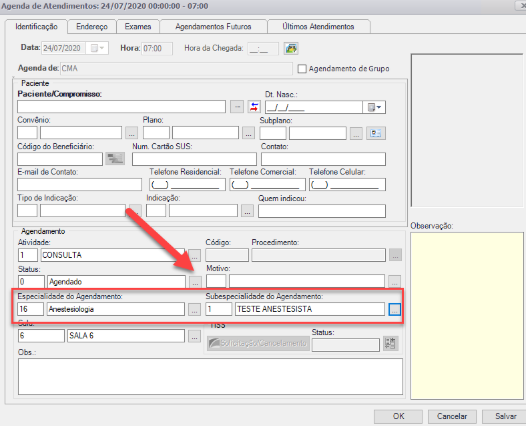Click the red-blue swap arrows icon beside Paciente field
The width and height of the screenshot is (526, 426).
click(254, 107)
